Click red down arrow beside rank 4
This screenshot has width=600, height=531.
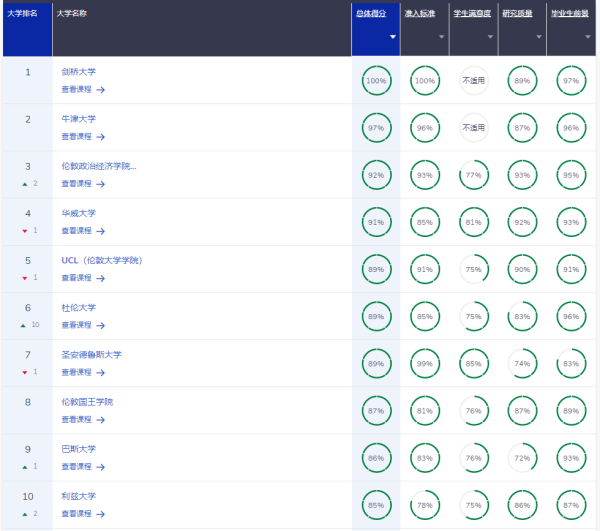(25, 231)
